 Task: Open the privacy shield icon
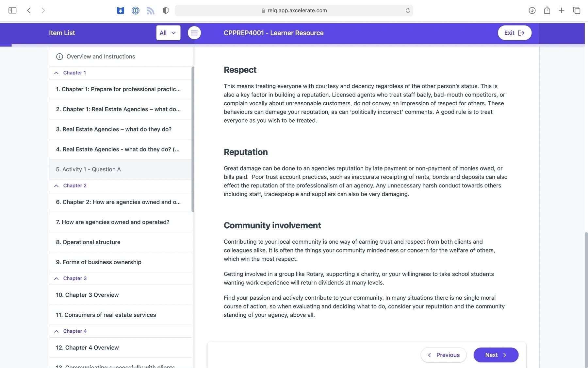click(166, 10)
